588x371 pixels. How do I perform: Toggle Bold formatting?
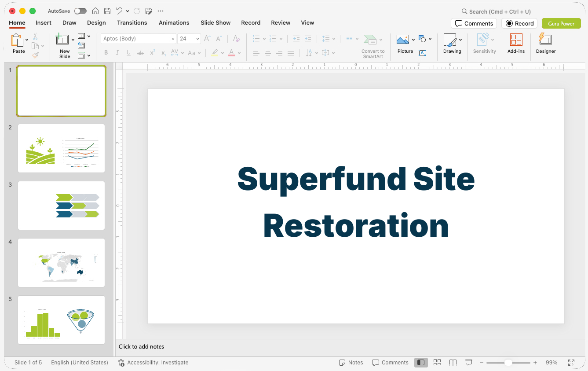(106, 53)
